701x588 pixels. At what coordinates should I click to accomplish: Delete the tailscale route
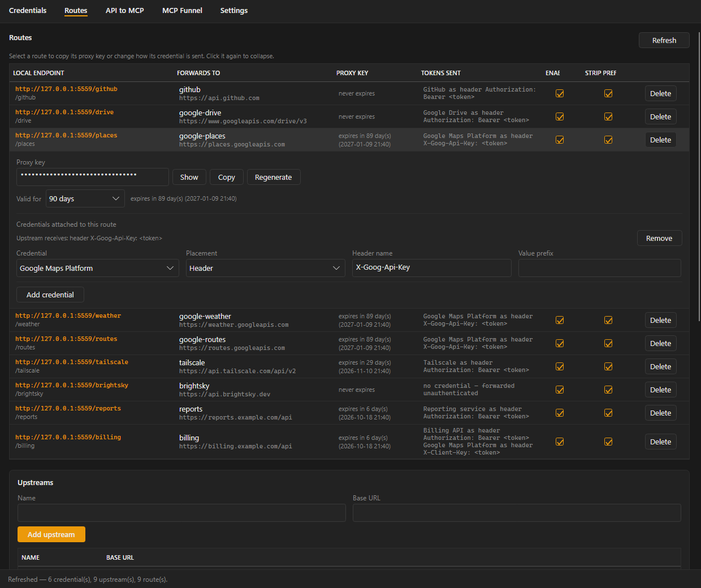(x=660, y=366)
